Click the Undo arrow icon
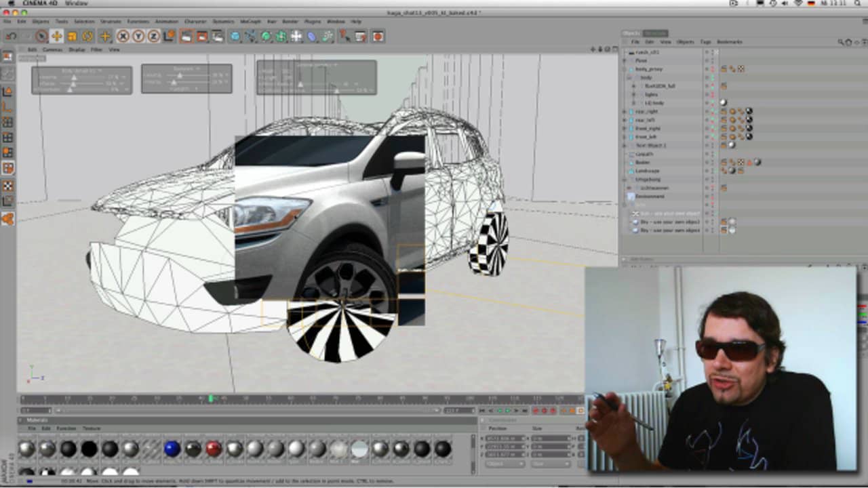The width and height of the screenshot is (868, 488). tap(12, 36)
